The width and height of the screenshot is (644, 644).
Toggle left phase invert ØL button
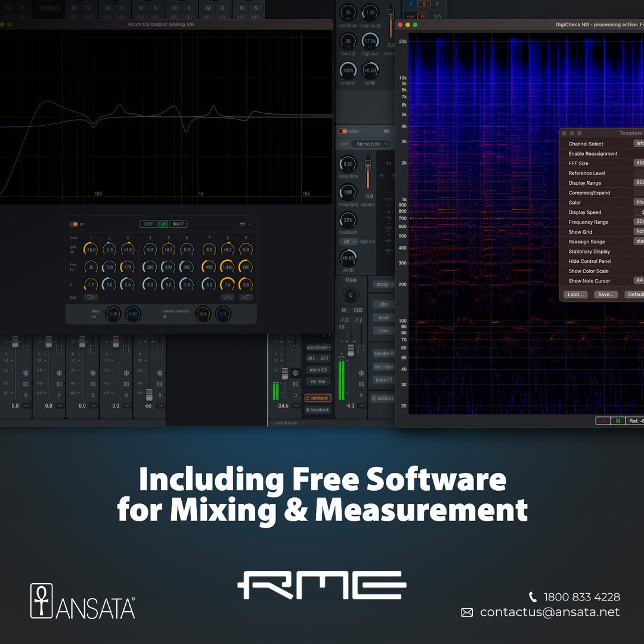point(312,358)
